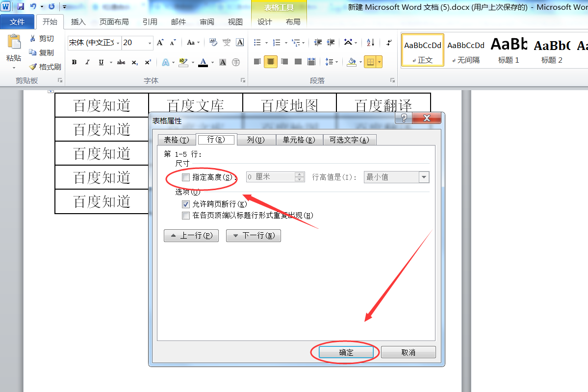Apply superscript formatting

[x=148, y=62]
